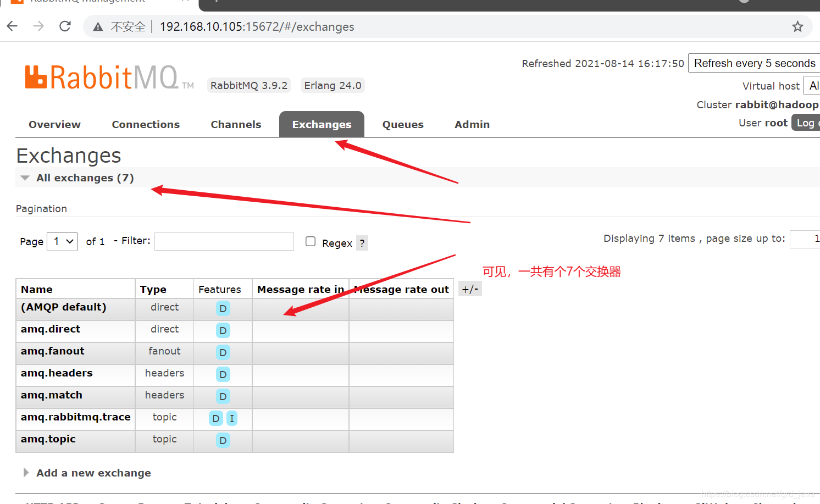The image size is (820, 504).
Task: Toggle table columns with +/- button
Action: coord(470,289)
